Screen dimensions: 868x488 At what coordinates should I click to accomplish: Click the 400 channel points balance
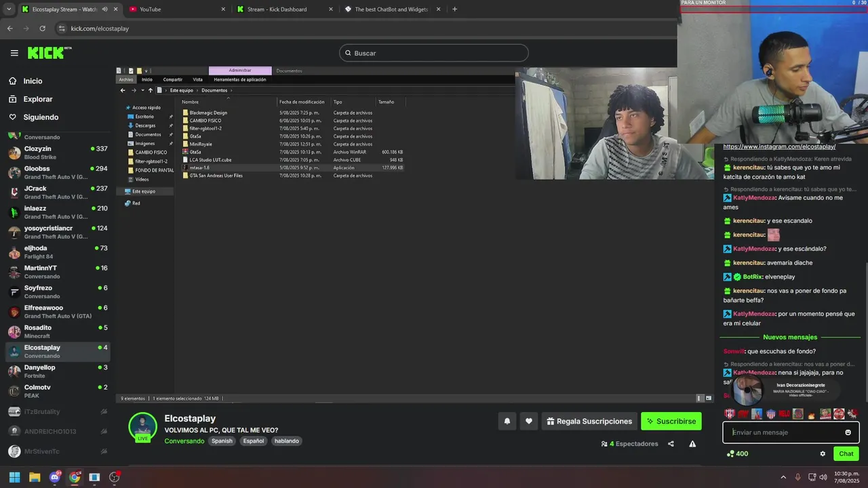coord(737,453)
